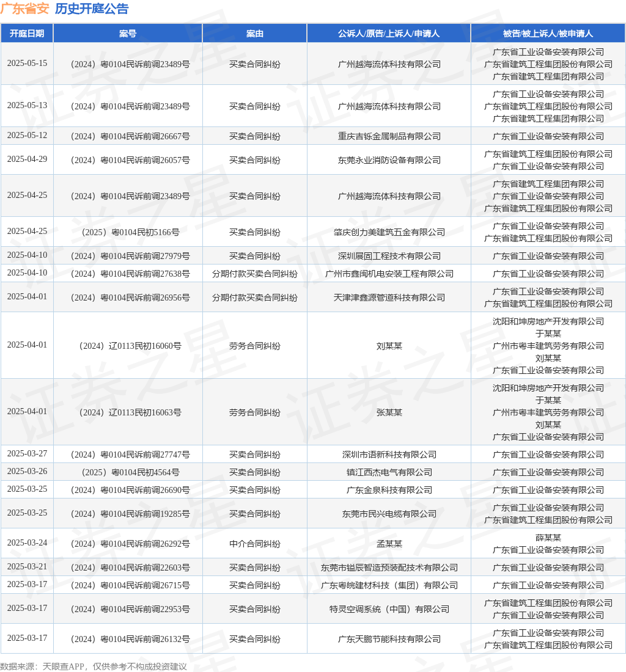Click case number 粤0104民诉前调22603号
Screen dimensions: 626x672
(130, 568)
